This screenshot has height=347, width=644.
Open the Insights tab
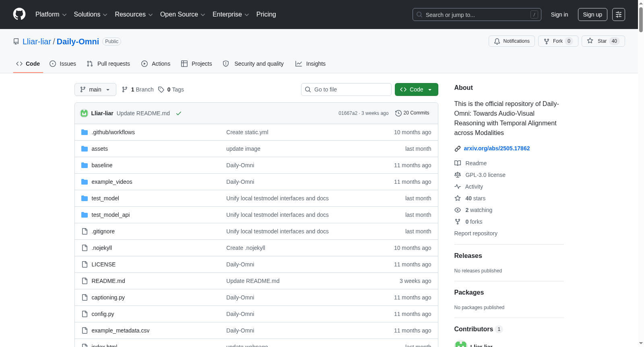point(310,64)
